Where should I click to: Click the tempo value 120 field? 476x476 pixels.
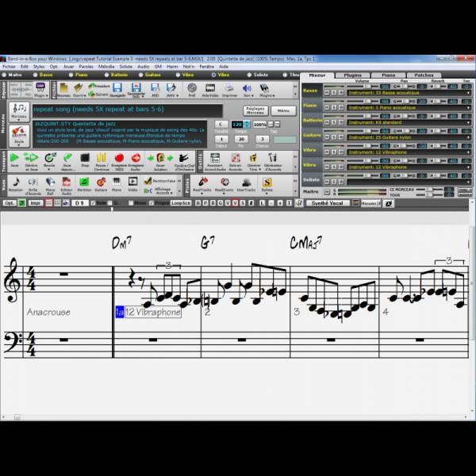tap(237, 125)
